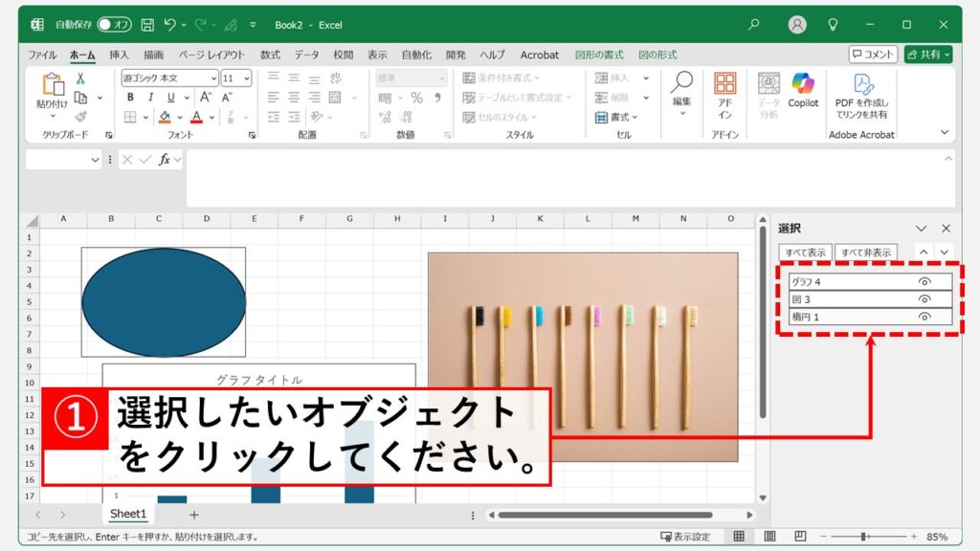980x551 pixels.
Task: Click the zoom slider in status bar
Action: [863, 537]
